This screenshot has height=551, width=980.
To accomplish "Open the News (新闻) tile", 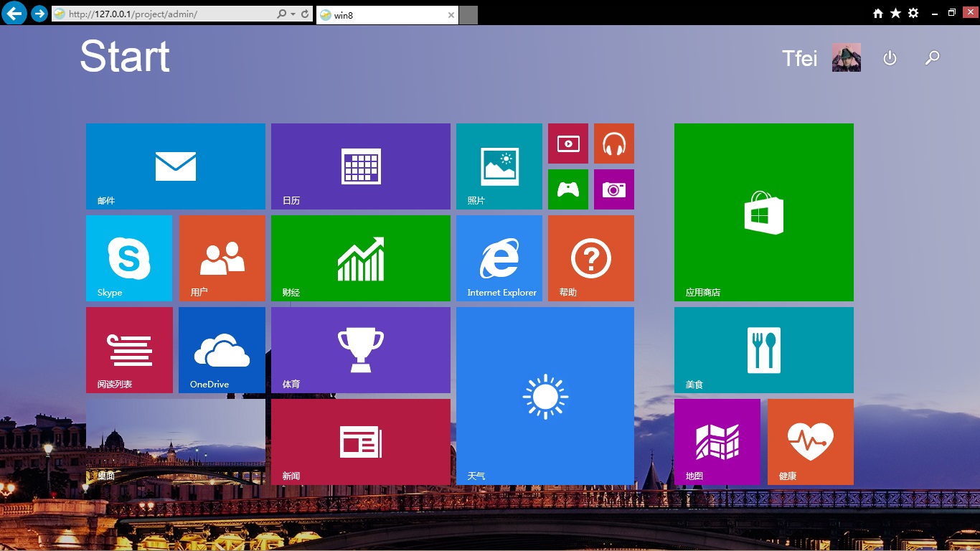I will pos(361,442).
